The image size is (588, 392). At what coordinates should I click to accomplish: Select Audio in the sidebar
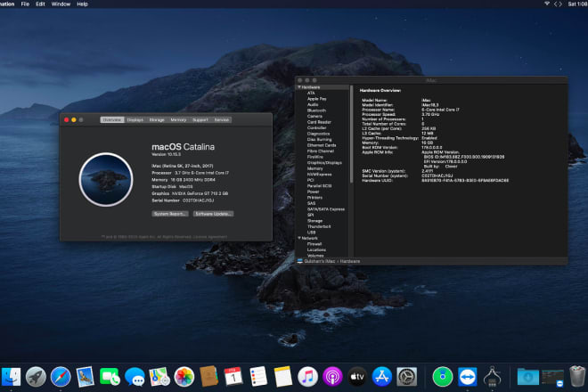[x=313, y=104]
